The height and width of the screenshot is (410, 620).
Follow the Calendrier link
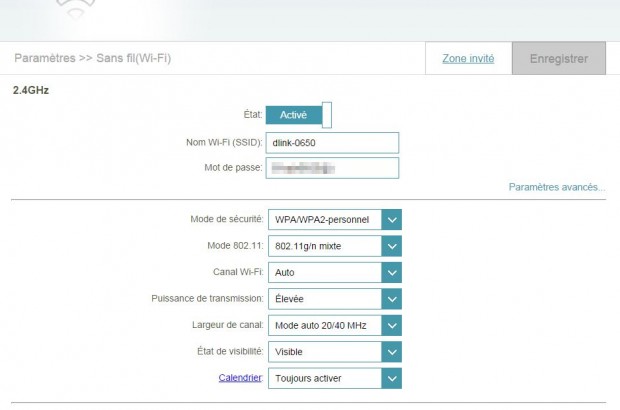point(240,378)
